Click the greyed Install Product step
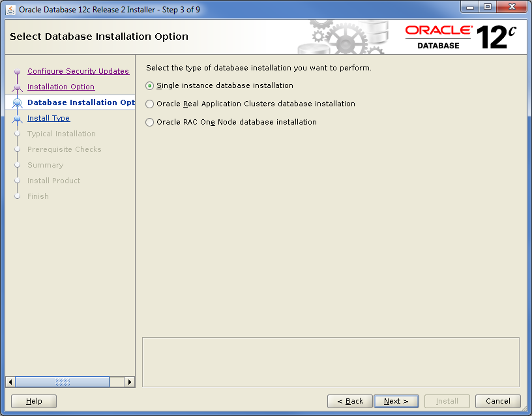Image resolution: width=532 pixels, height=416 pixels. (x=53, y=181)
